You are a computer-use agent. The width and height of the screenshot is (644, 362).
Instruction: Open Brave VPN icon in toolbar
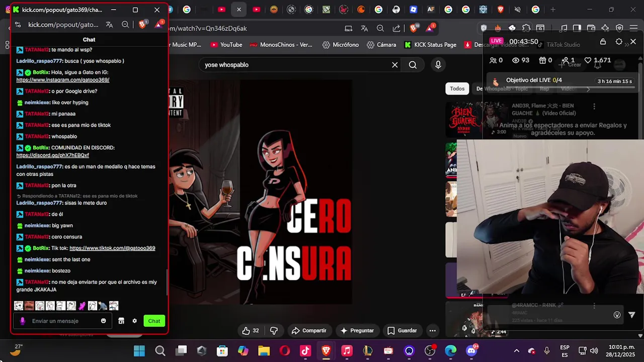coord(619,29)
